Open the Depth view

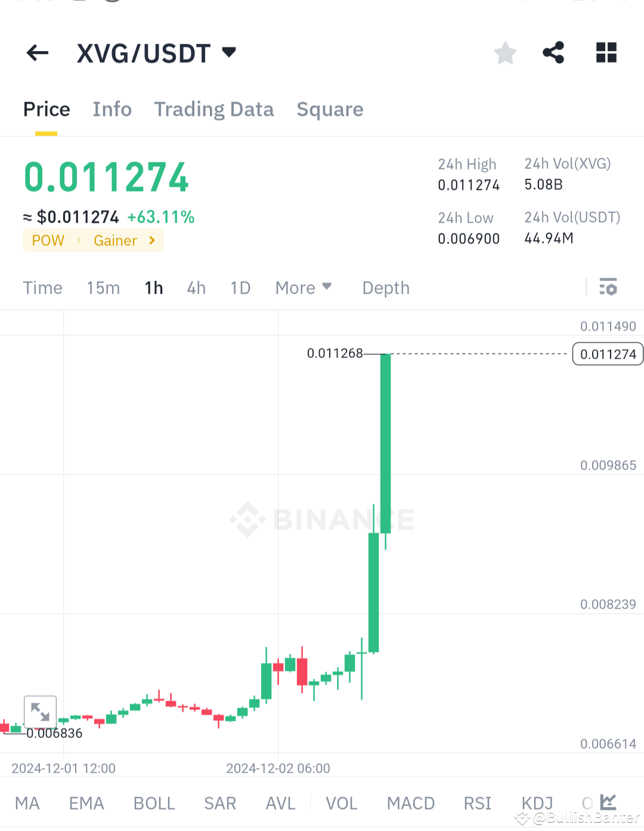point(385,288)
